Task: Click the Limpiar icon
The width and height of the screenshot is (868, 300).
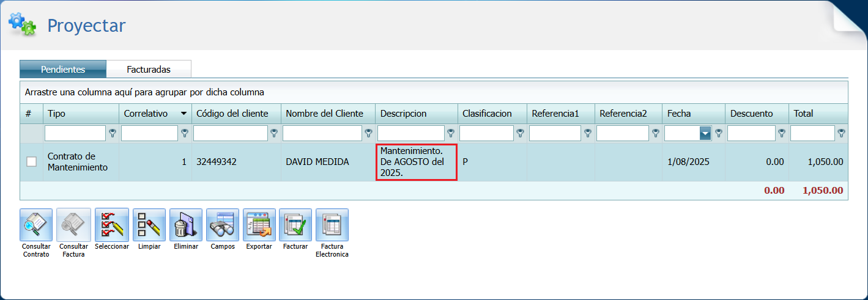Action: pyautogui.click(x=149, y=225)
